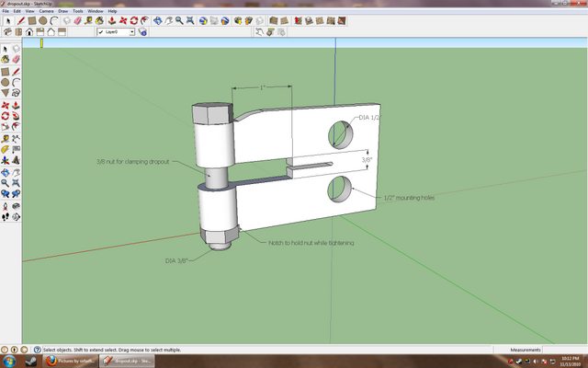Click Orbit in the top Getting Started toolbar
Viewport: 588px width, 368px height.
click(x=157, y=20)
